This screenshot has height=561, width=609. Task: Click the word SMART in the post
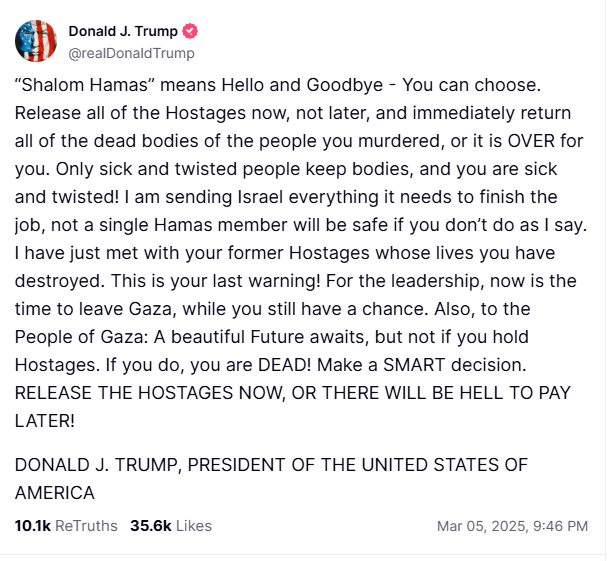(414, 365)
